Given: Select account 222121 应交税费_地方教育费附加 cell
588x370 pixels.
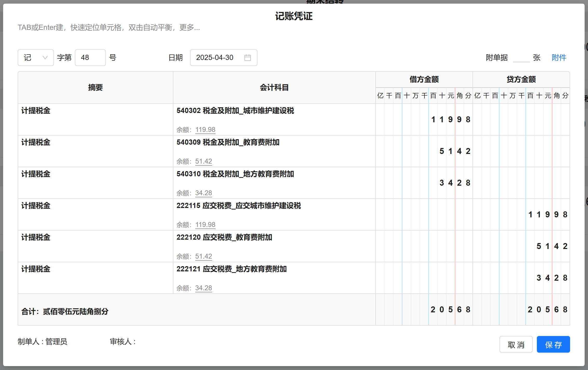Looking at the screenshot, I should pos(231,269).
